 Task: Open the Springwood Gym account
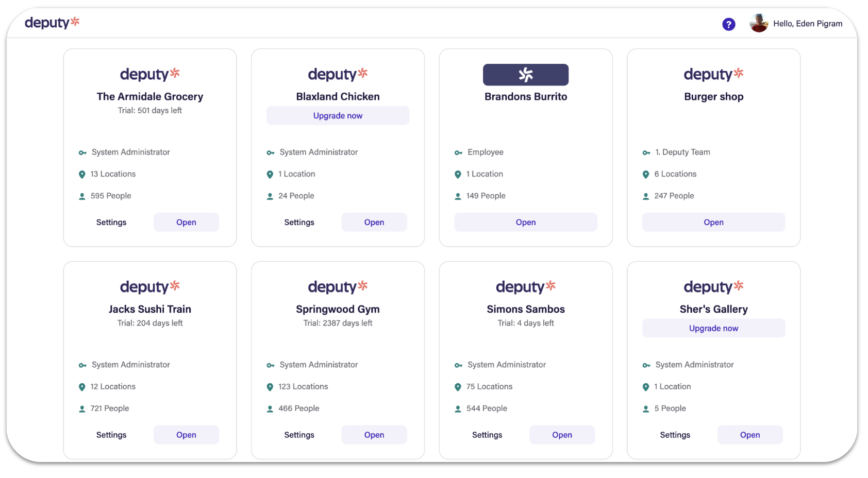click(x=374, y=435)
